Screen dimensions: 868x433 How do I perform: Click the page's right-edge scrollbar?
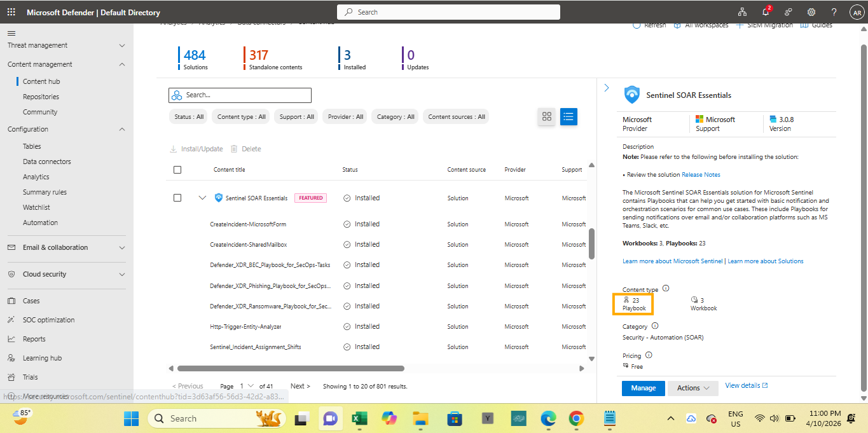pyautogui.click(x=864, y=217)
